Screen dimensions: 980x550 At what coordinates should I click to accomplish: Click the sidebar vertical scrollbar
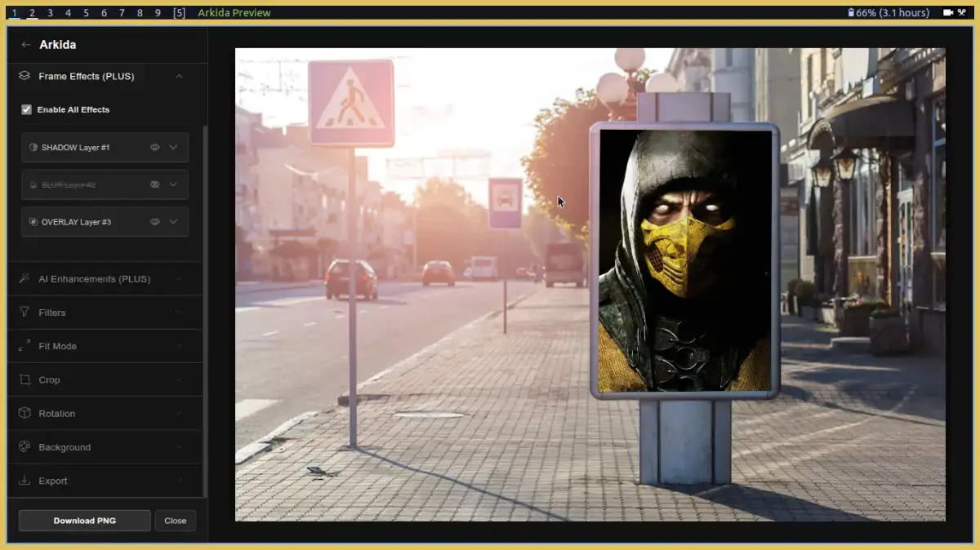(x=204, y=310)
